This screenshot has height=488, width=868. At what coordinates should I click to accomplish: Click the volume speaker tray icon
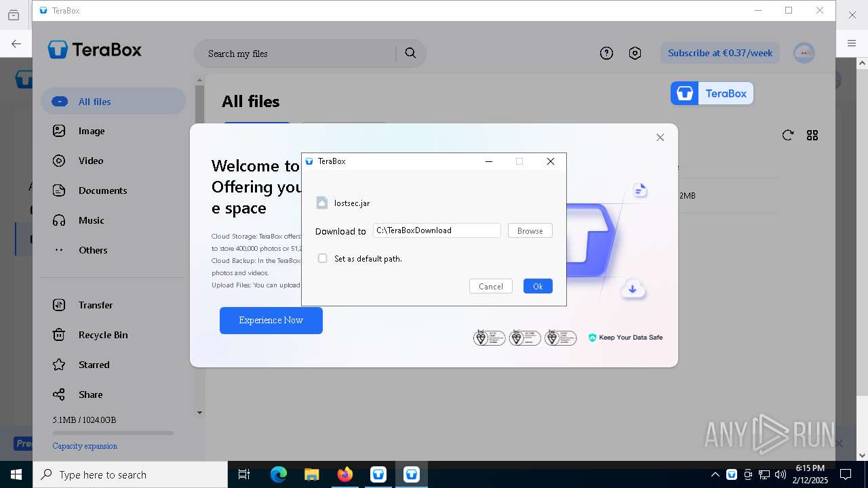tap(781, 474)
